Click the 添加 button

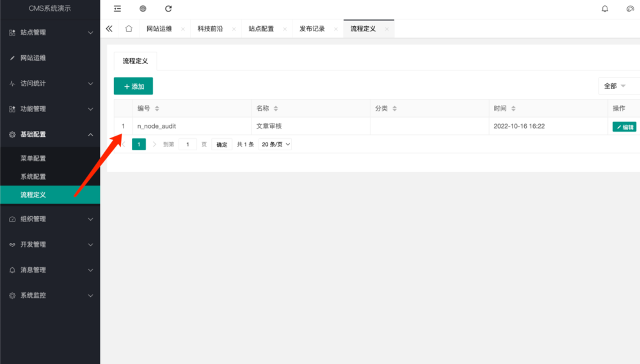(x=133, y=86)
